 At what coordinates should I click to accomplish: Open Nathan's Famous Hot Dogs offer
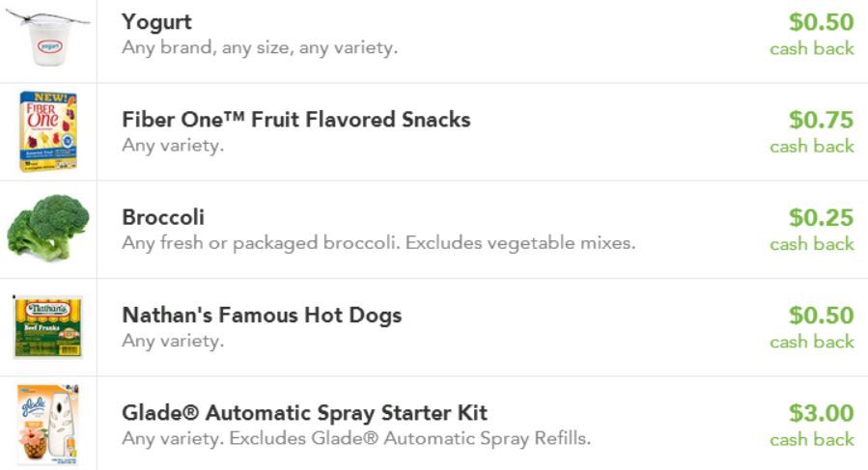click(x=262, y=315)
